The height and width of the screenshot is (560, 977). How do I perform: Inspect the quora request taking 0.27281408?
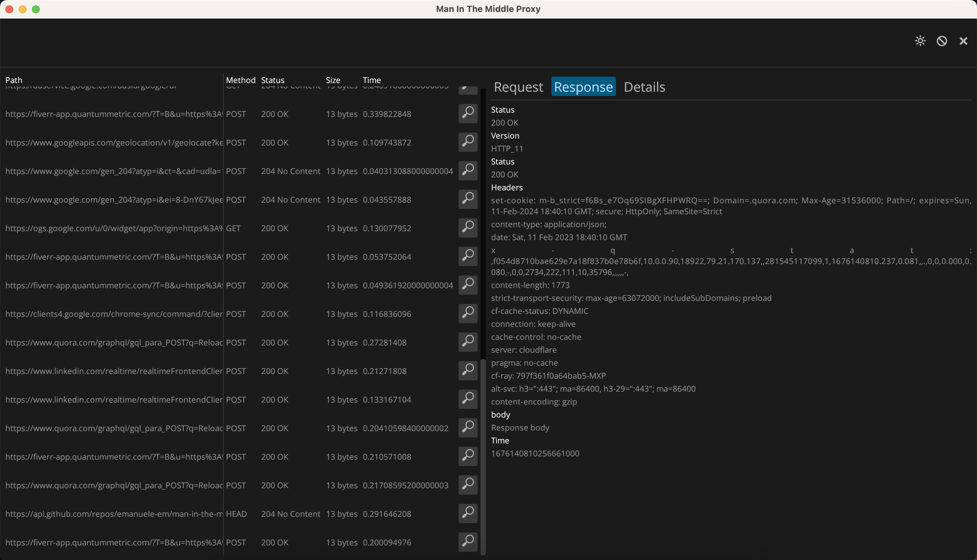click(468, 342)
